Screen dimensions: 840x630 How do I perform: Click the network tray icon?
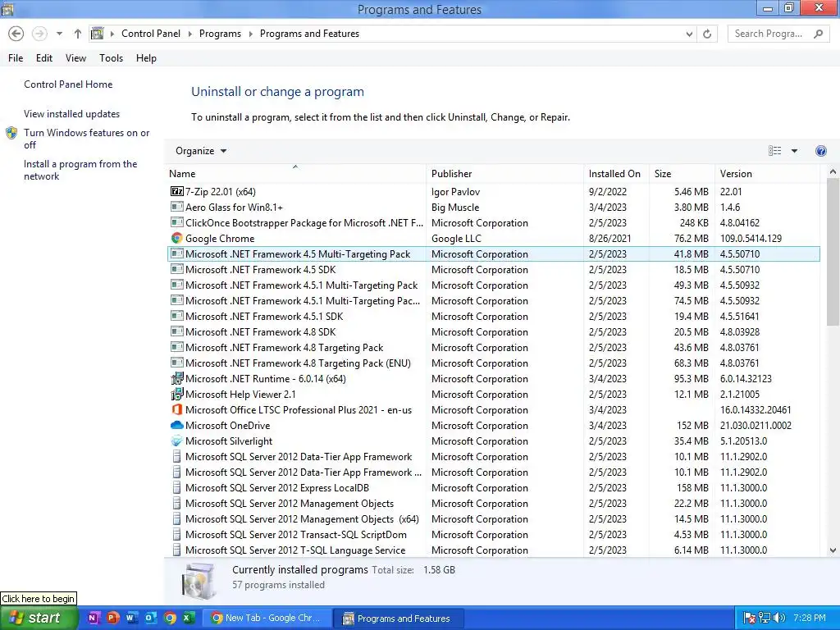pos(765,618)
